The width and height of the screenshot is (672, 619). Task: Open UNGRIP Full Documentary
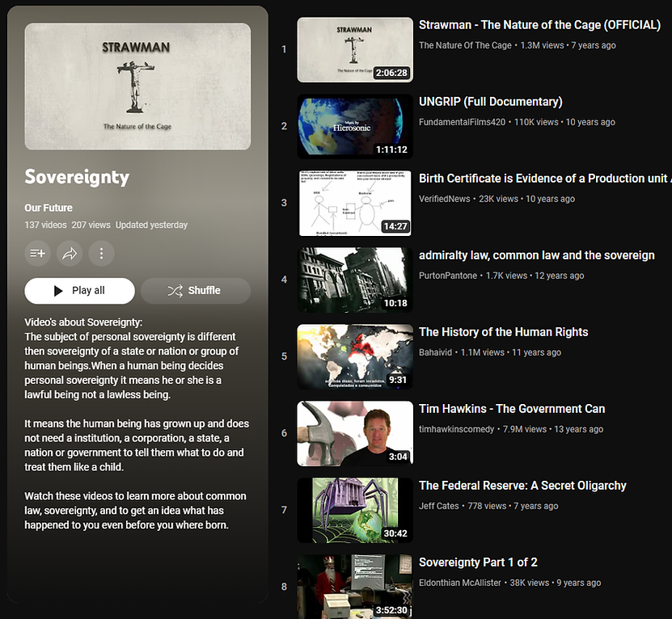[x=490, y=101]
